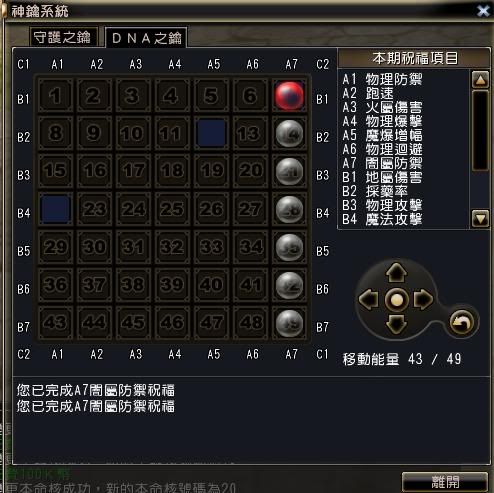Click the blessing list scrollbar track
The height and width of the screenshot is (493, 494).
tap(480, 130)
